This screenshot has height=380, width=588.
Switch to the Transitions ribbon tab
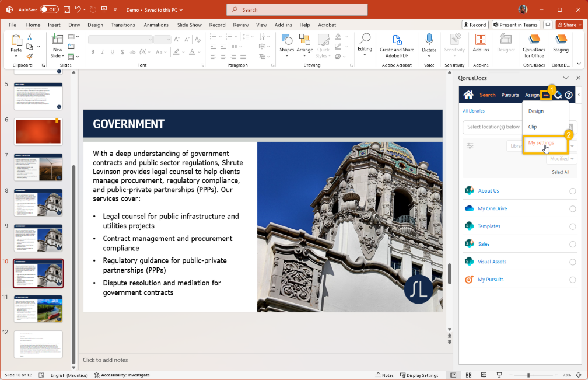coord(123,25)
